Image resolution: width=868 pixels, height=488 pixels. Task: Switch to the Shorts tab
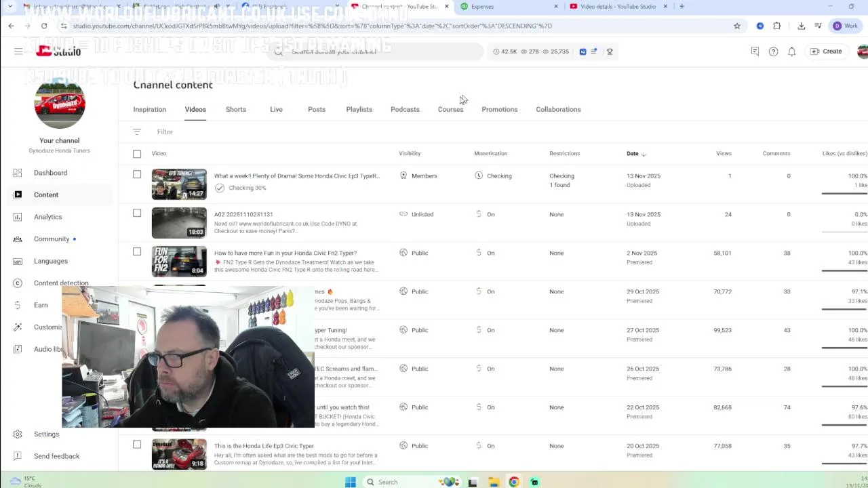pyautogui.click(x=236, y=109)
